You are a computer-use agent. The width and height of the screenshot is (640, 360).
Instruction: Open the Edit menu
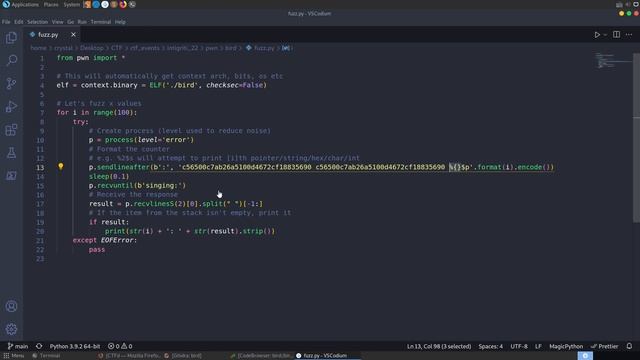point(19,22)
